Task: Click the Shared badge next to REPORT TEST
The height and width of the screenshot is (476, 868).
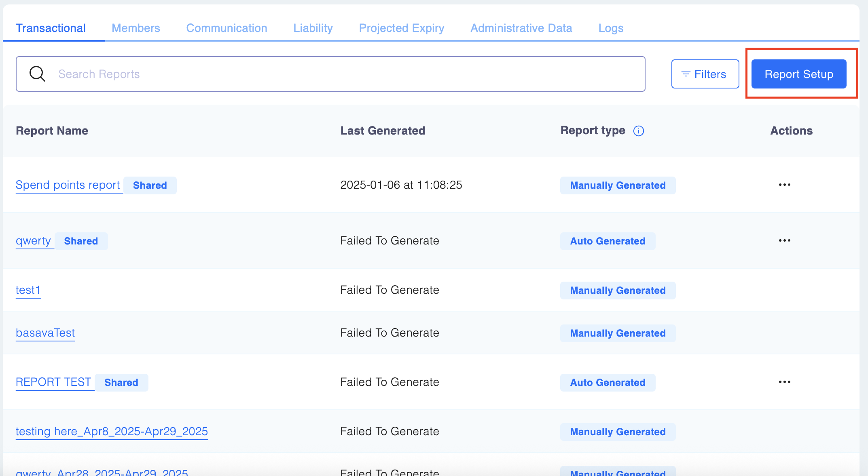Action: [121, 382]
